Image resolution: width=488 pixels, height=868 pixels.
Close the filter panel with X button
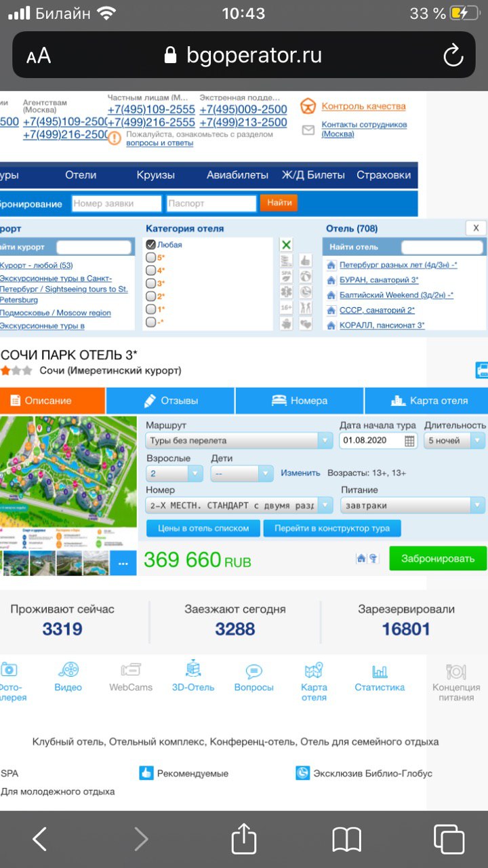click(476, 229)
